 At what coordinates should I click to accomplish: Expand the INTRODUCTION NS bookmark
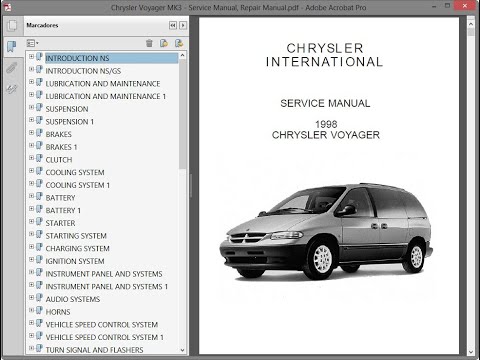[x=31, y=57]
